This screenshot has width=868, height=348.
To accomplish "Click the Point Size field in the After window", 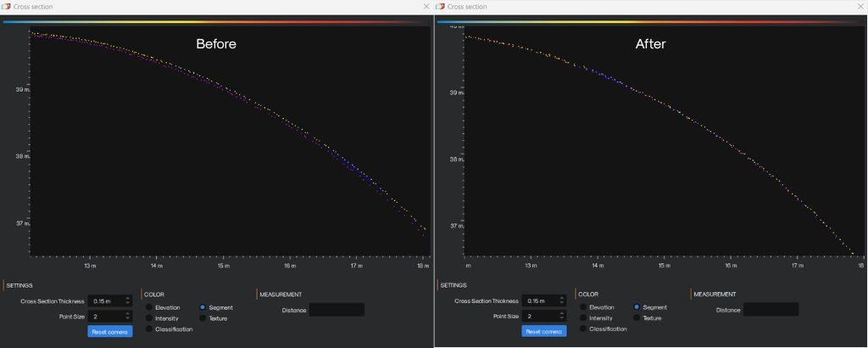I will click(539, 317).
